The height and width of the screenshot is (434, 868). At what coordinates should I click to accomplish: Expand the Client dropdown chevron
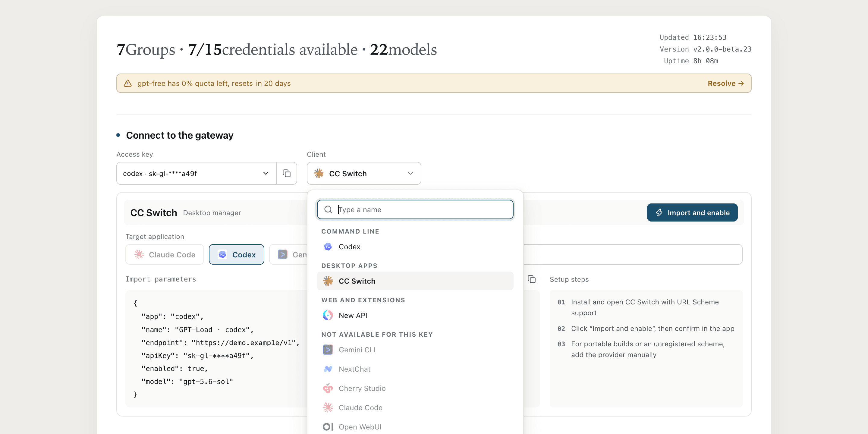click(410, 173)
